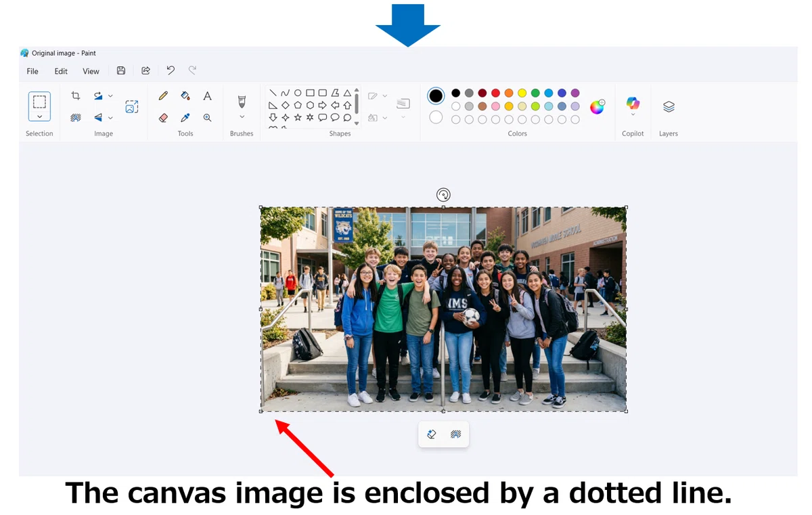Open the View menu

point(91,71)
